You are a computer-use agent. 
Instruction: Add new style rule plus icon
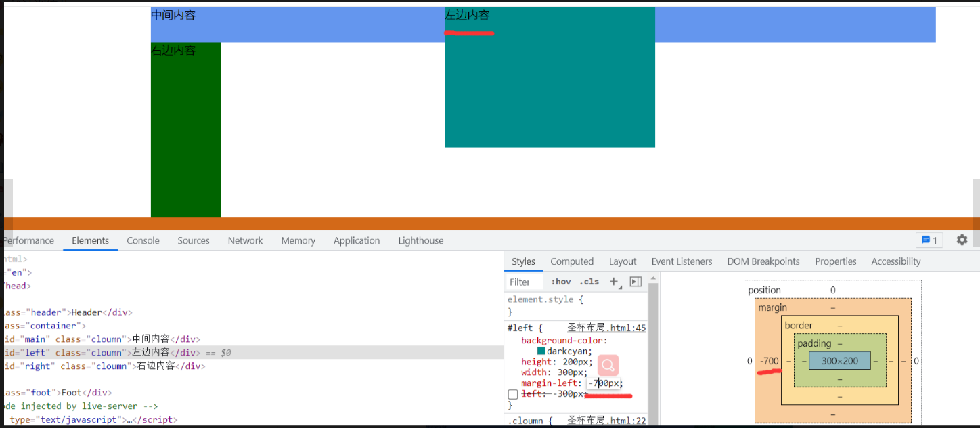614,282
